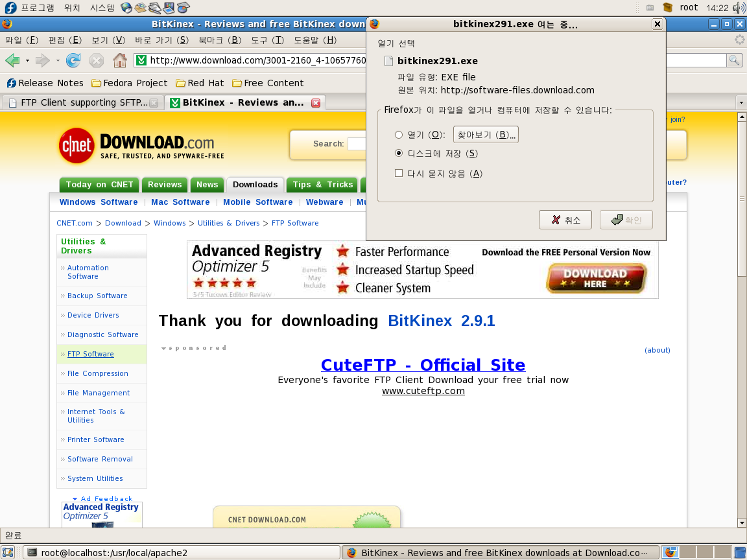
Task: Select the 열기 (Open) radio button
Action: tap(399, 135)
